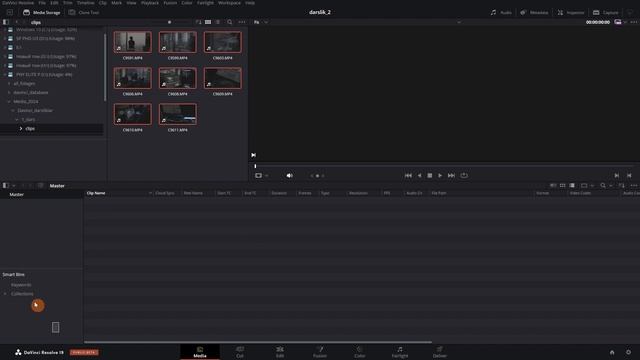Set mark in point in viewer
640x360 pixels.
click(617, 176)
